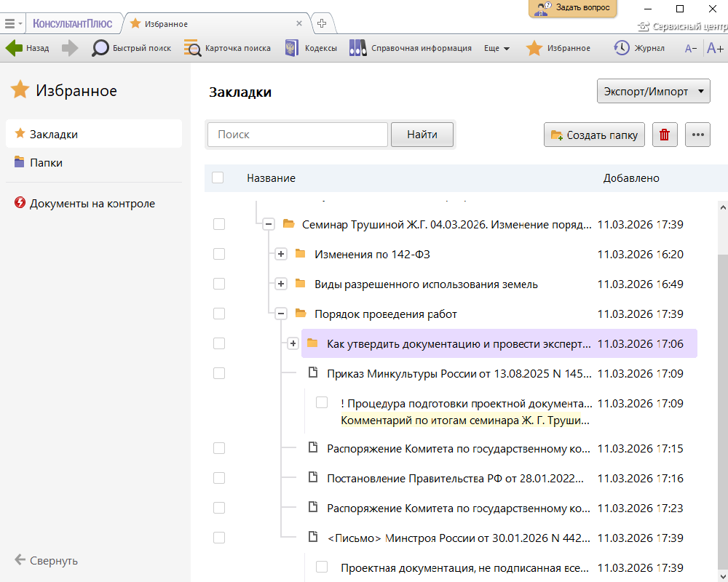Open Кодексы from the toolbar
This screenshot has width=728, height=582.
pos(311,48)
